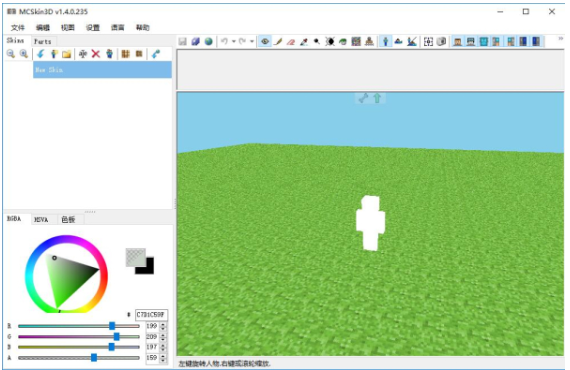Select the New Skin list entry
The width and height of the screenshot is (570, 370).
point(102,70)
